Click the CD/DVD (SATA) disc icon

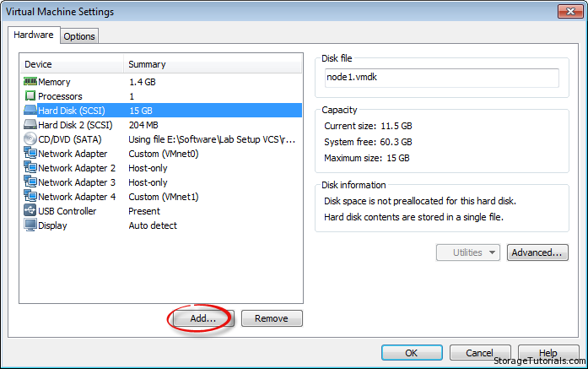[x=30, y=139]
